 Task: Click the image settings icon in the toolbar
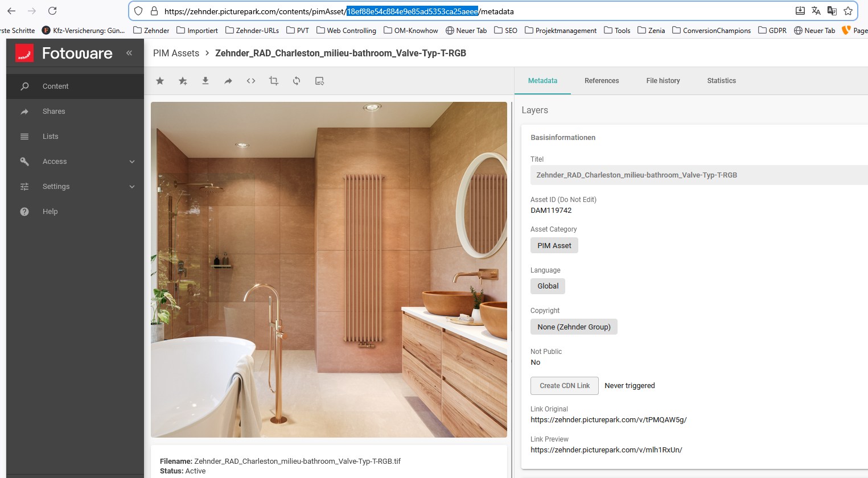(319, 81)
